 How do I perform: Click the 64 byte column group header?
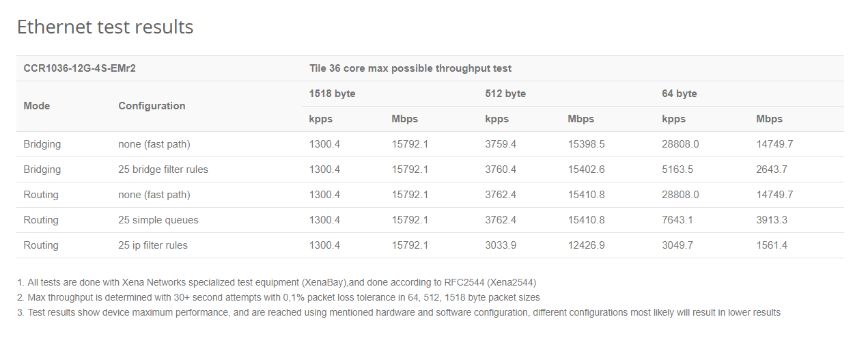680,94
